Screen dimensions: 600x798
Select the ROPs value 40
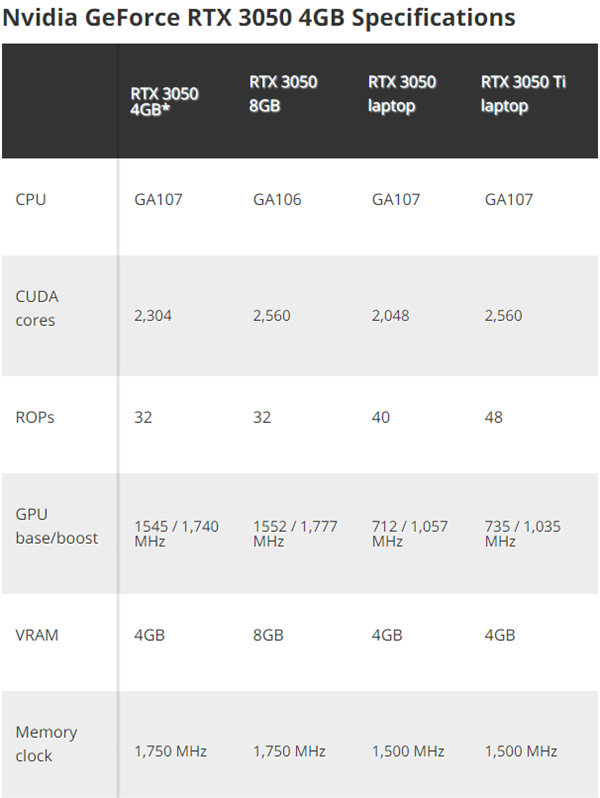(x=381, y=417)
